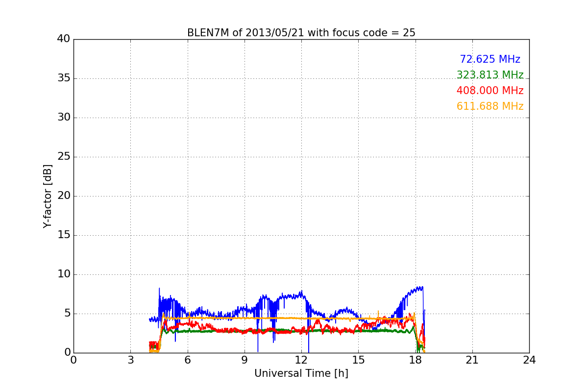Click the x-axis tick label 3
Image resolution: width=588 pixels, height=392 pixels.
(x=130, y=360)
